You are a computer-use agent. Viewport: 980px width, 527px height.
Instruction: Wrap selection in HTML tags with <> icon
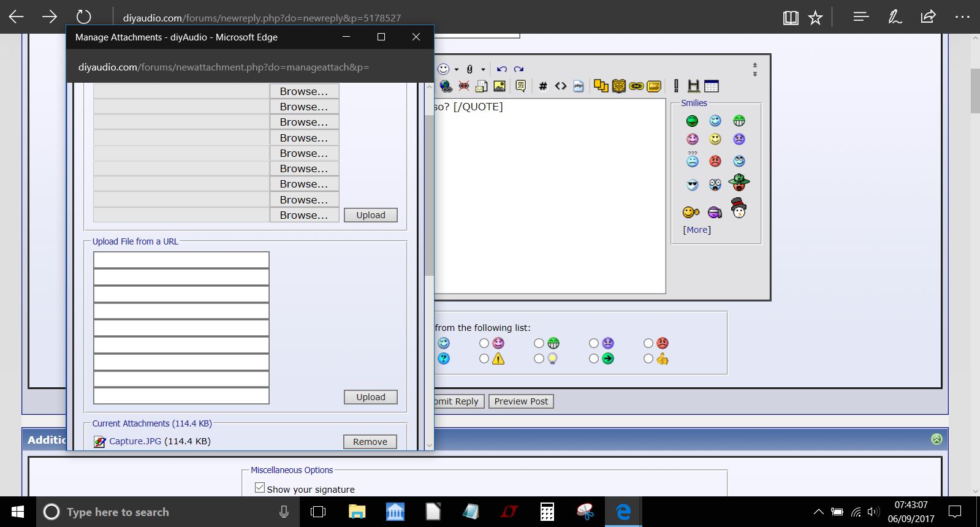point(561,86)
